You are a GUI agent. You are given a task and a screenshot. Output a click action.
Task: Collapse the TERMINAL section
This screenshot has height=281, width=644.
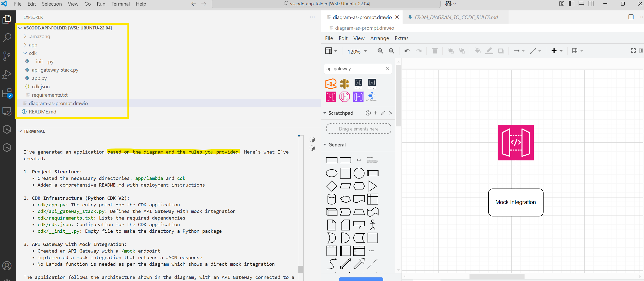point(20,131)
